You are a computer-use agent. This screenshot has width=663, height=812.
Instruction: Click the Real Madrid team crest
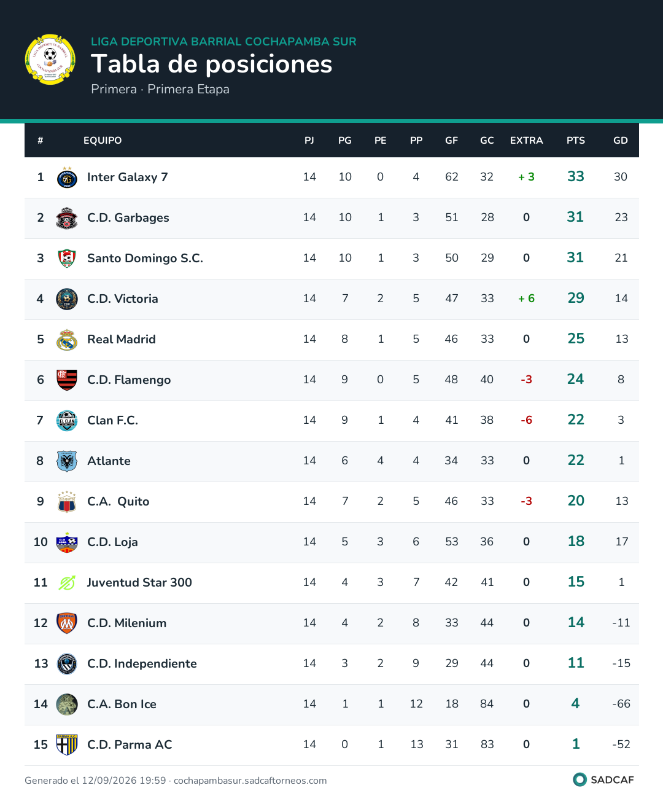pyautogui.click(x=67, y=340)
